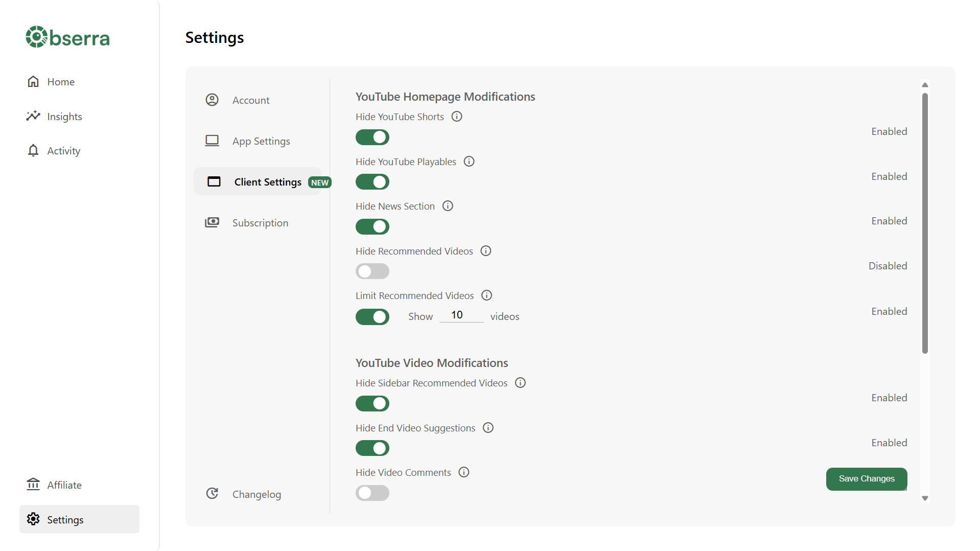Switch to App Settings
This screenshot has height=551, width=980.
point(261,141)
